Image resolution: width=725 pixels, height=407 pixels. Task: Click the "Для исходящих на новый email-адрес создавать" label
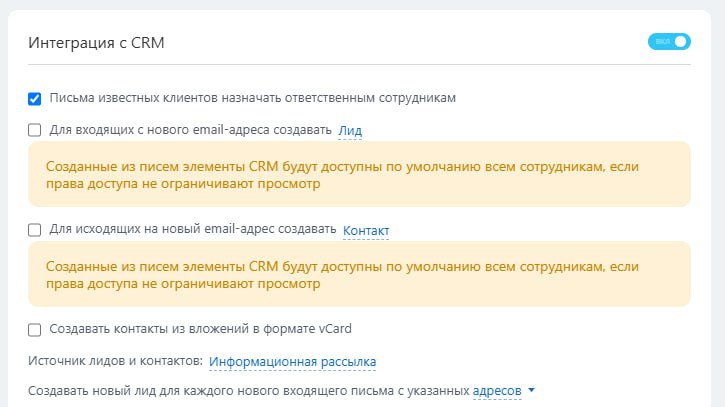point(192,230)
